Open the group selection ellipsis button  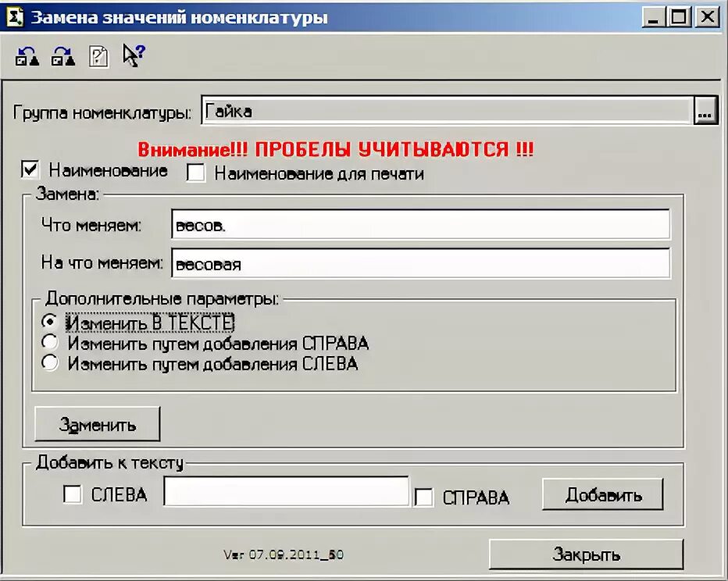(705, 110)
